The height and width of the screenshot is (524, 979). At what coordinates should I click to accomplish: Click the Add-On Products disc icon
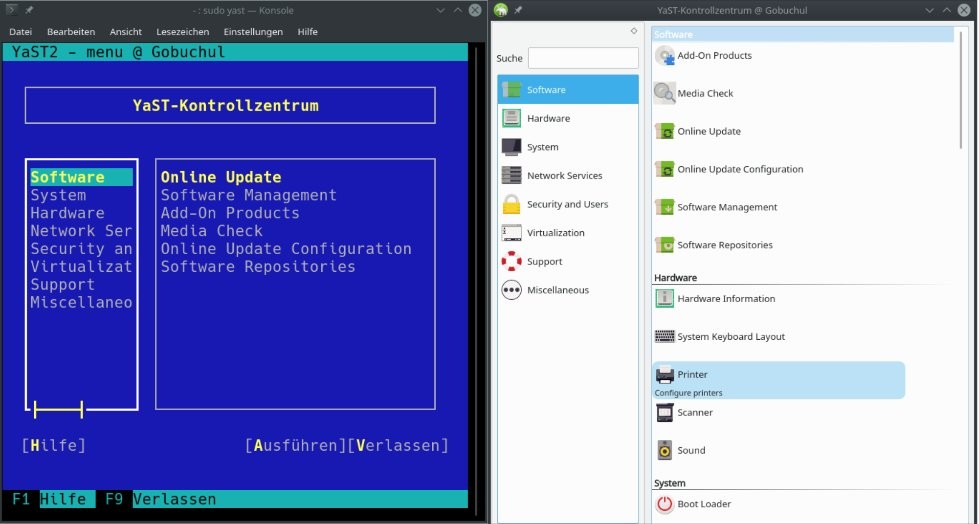point(664,56)
